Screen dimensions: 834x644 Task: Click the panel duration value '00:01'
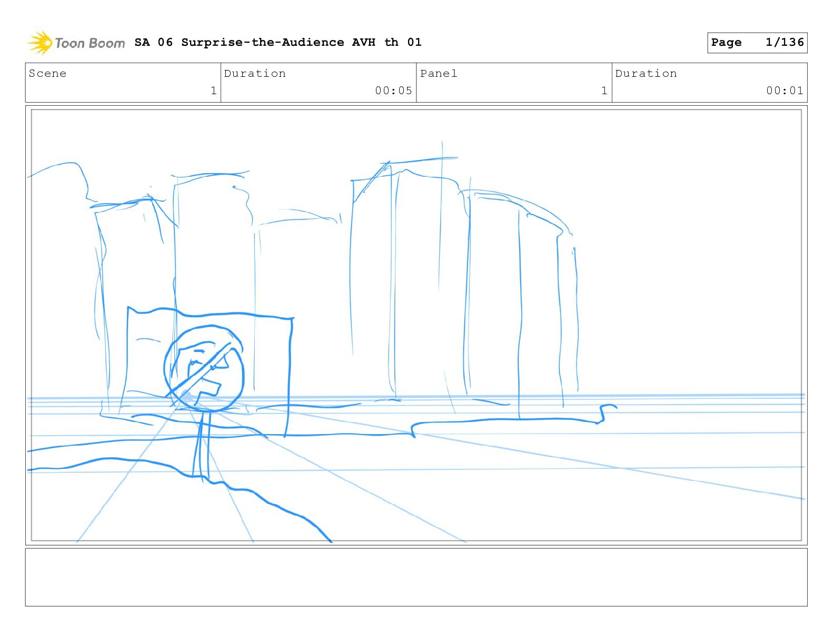[785, 90]
